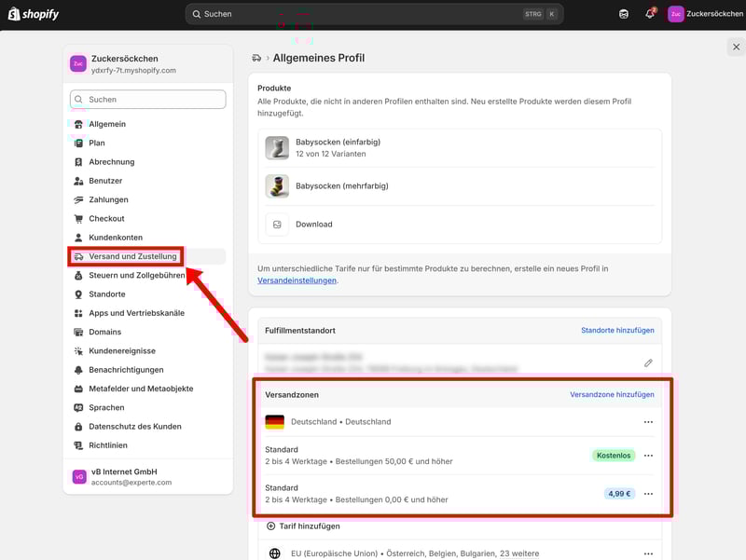Close the settings panel with the X

click(x=736, y=47)
